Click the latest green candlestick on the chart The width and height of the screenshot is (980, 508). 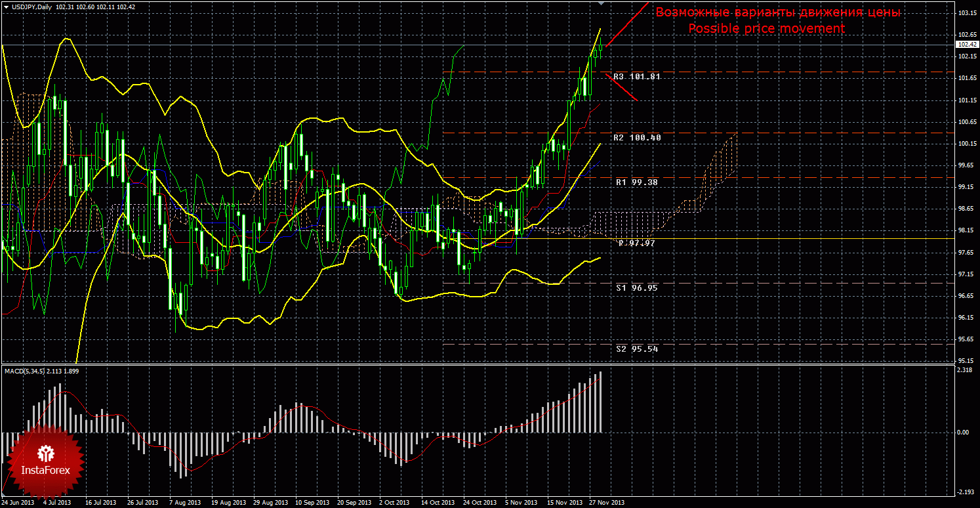600,46
